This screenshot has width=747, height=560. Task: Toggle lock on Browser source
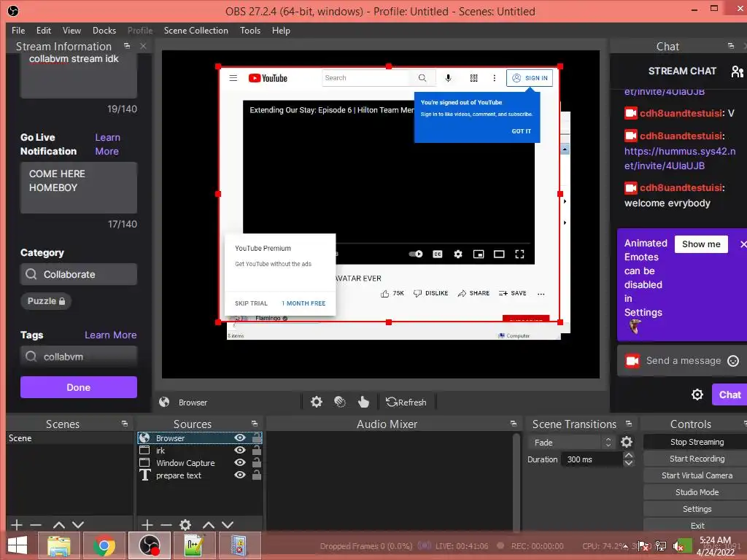coord(256,437)
